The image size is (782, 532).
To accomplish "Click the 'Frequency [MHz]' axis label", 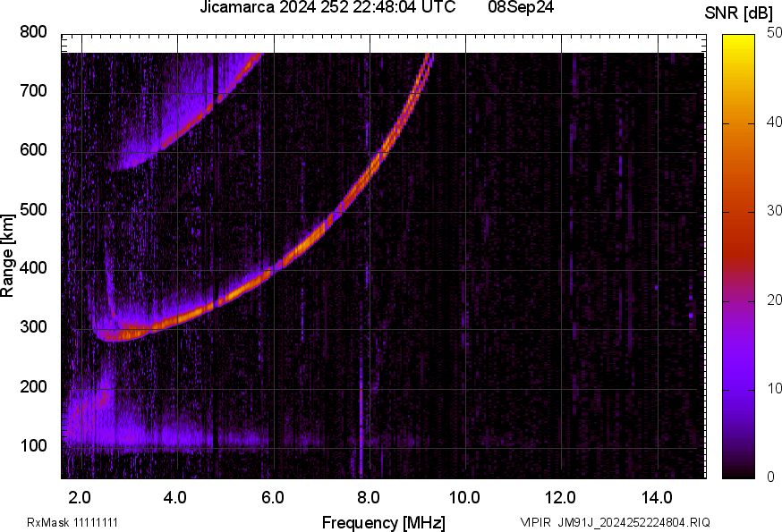I will click(x=384, y=522).
